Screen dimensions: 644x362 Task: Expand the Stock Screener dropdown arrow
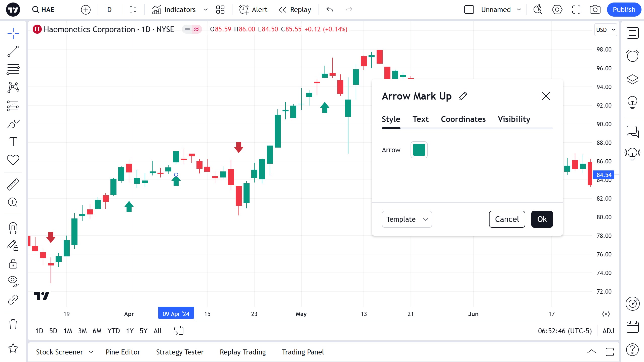pos(91,352)
